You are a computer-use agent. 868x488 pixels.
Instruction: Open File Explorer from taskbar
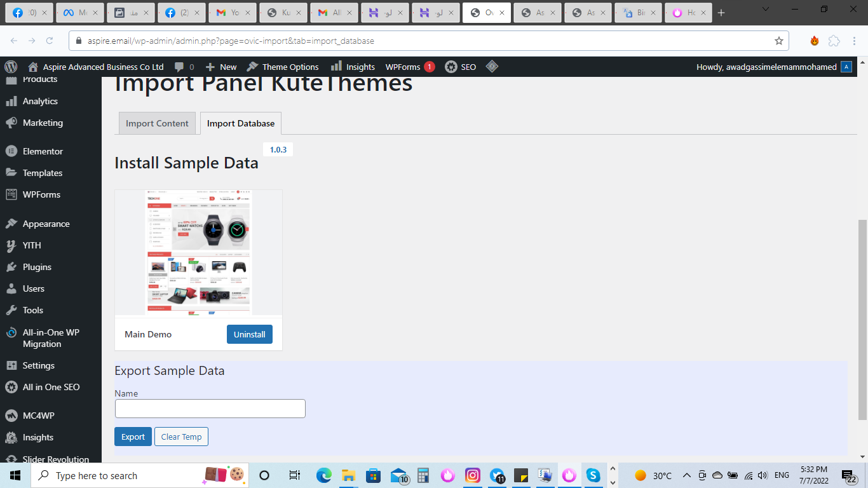pyautogui.click(x=348, y=475)
